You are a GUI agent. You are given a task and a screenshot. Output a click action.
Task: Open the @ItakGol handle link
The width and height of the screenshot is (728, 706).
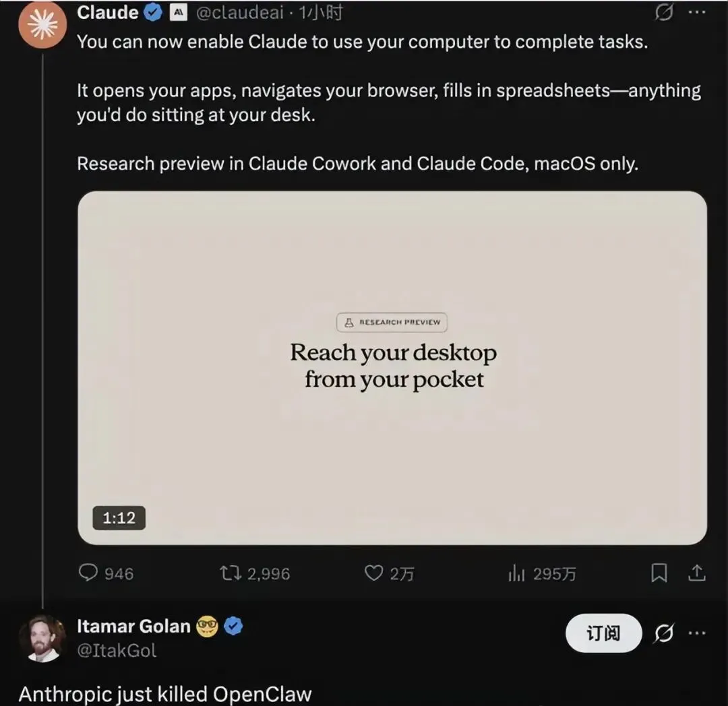point(117,650)
